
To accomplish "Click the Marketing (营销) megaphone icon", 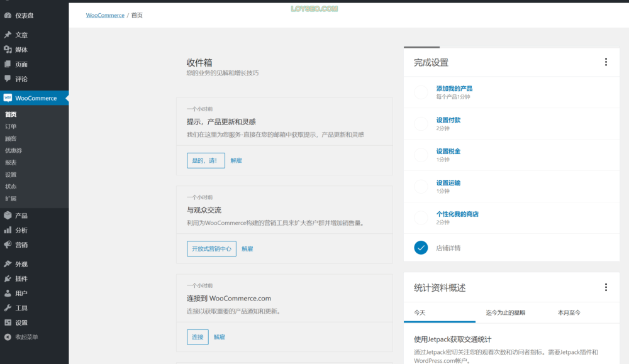I will (x=8, y=245).
